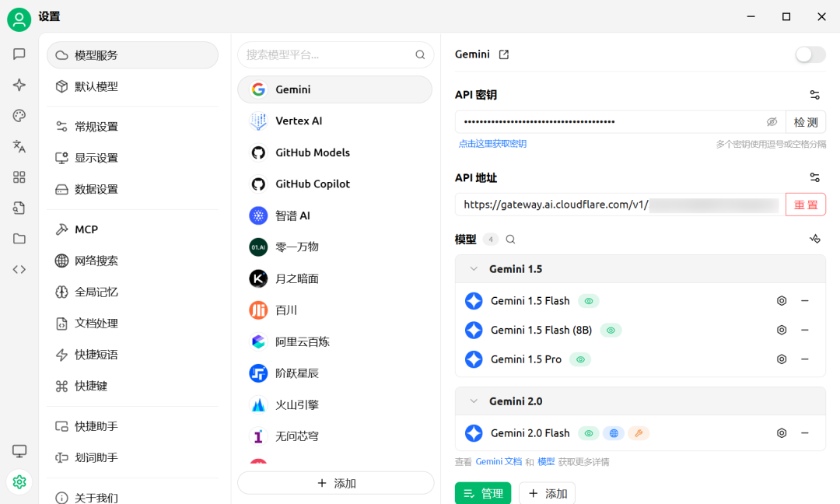Click the green user avatar
The height and width of the screenshot is (504, 840).
click(x=19, y=19)
